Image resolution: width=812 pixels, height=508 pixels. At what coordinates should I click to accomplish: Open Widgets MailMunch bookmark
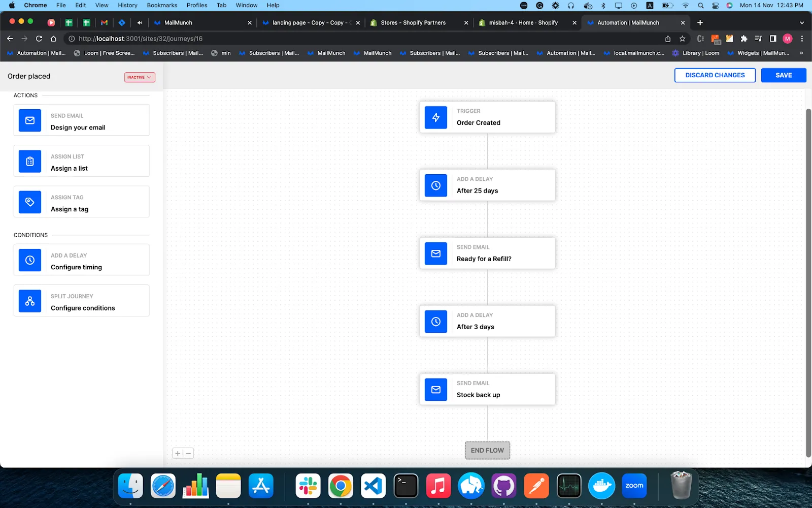tap(758, 53)
